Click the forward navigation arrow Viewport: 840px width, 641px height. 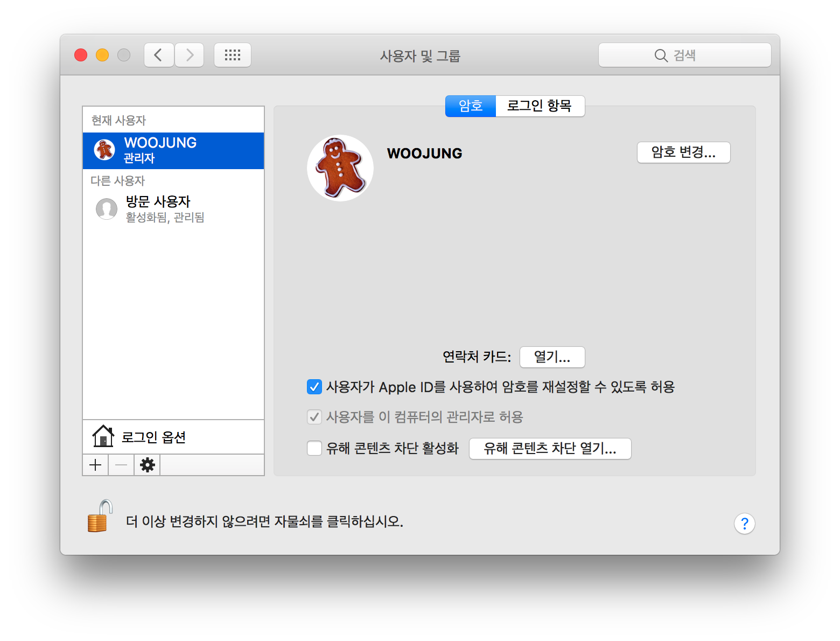[189, 54]
